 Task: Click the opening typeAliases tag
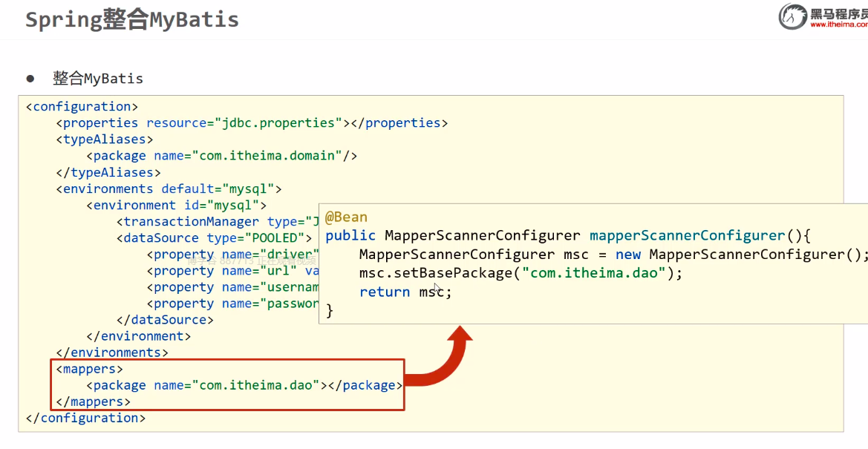click(104, 139)
